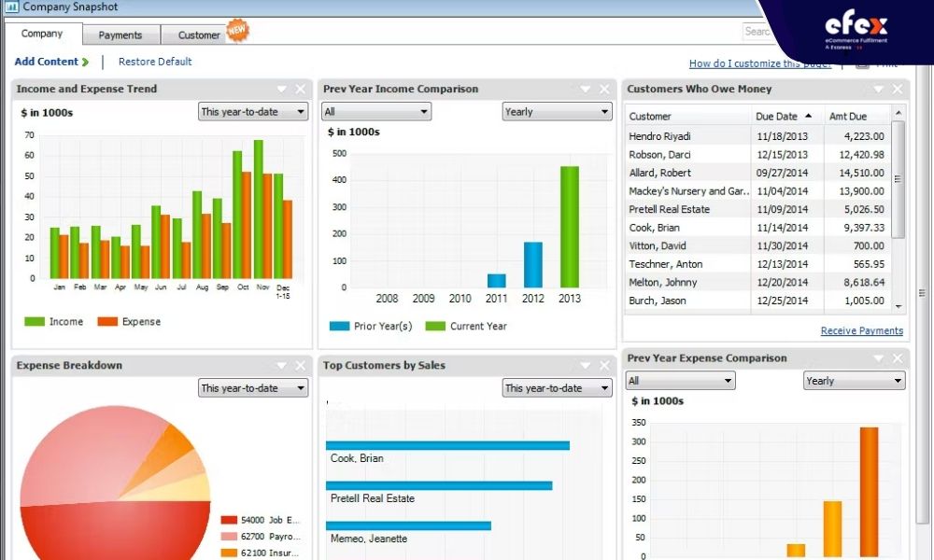Click the Memeo, Jeanette sales bar

tap(409, 526)
